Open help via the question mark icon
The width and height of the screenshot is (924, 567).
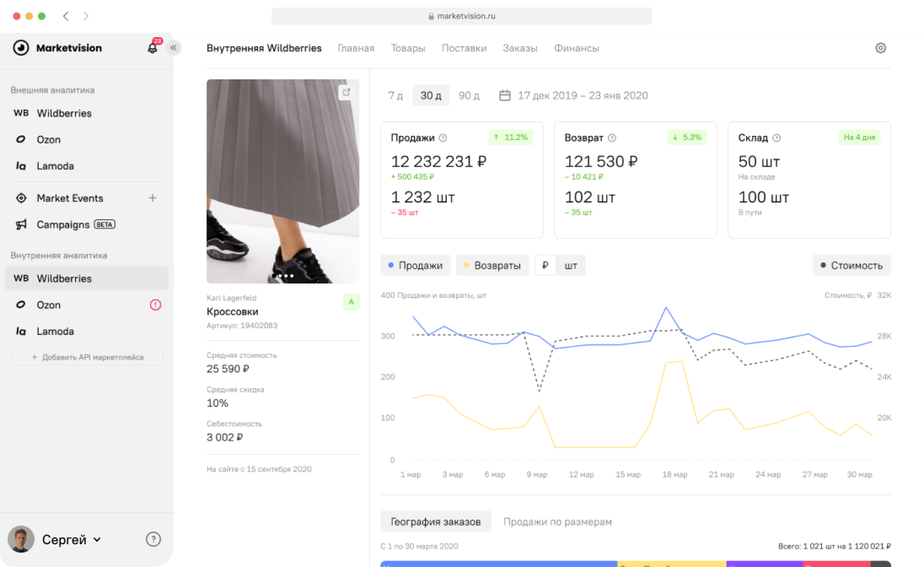153,539
